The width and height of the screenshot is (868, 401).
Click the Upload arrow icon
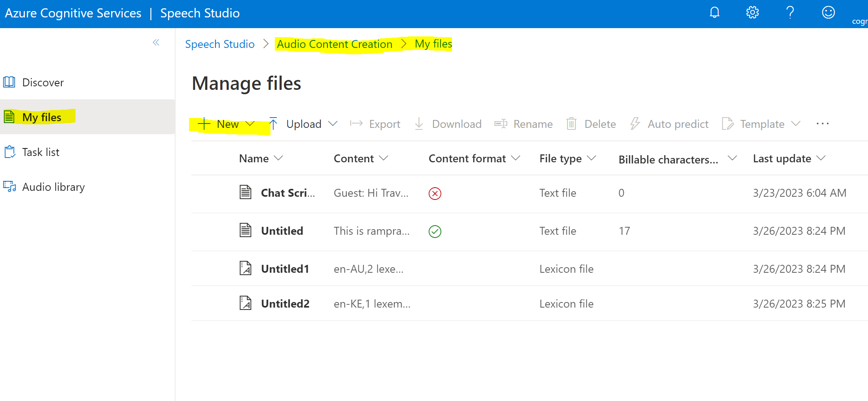click(x=273, y=124)
